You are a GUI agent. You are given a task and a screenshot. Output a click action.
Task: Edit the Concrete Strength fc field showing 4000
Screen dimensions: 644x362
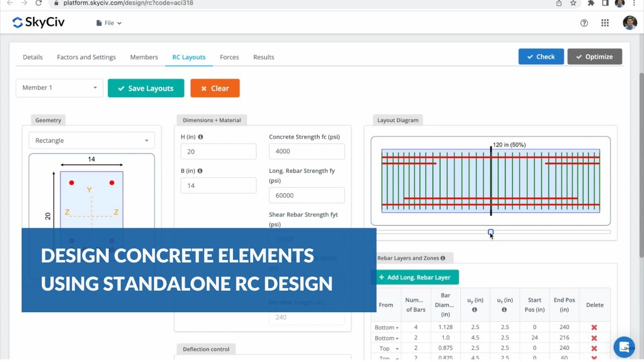(307, 151)
